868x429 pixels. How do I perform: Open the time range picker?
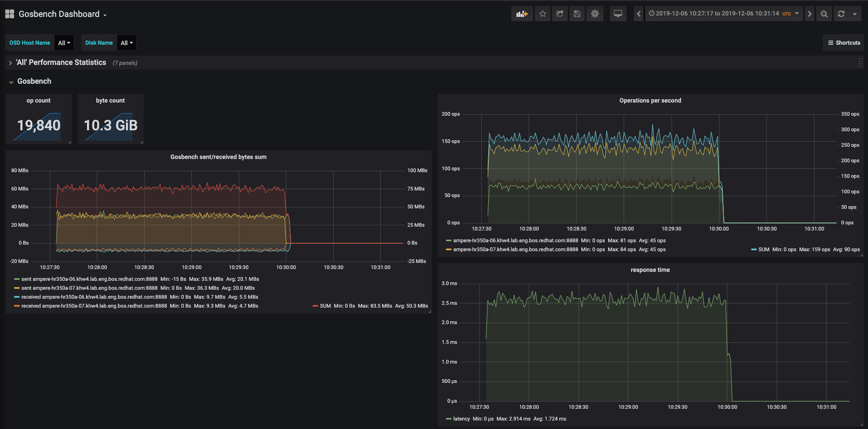(724, 14)
